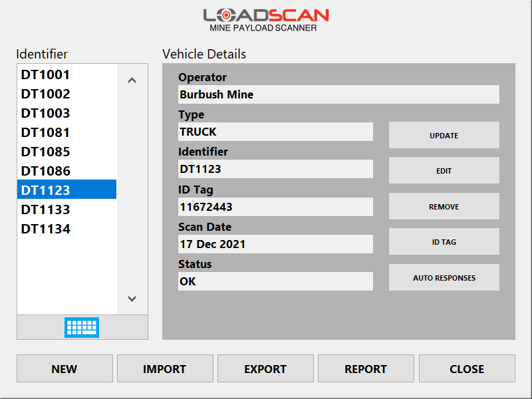The image size is (532, 399).
Task: Click the ID Tag field 11672443
Action: pyautogui.click(x=275, y=207)
